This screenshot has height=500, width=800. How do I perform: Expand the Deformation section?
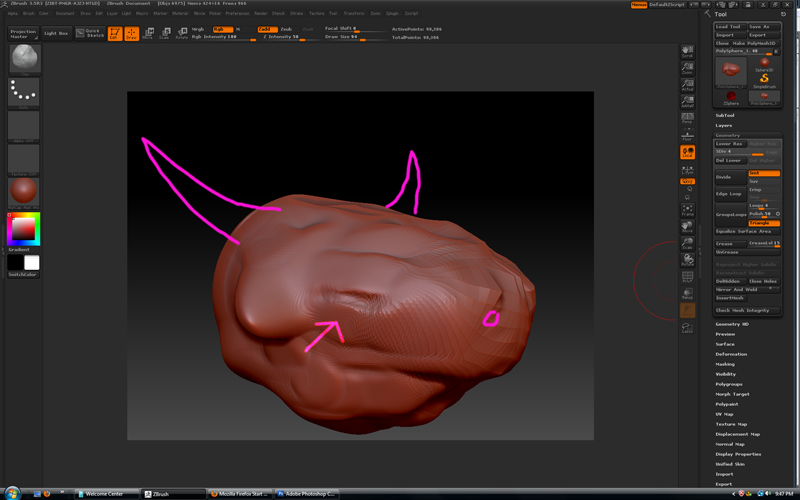tap(731, 354)
